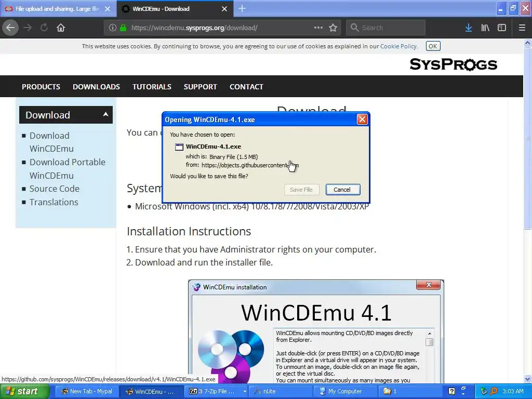The height and width of the screenshot is (399, 532).
Task: Switch to nLite taskbar window
Action: [x=281, y=392]
